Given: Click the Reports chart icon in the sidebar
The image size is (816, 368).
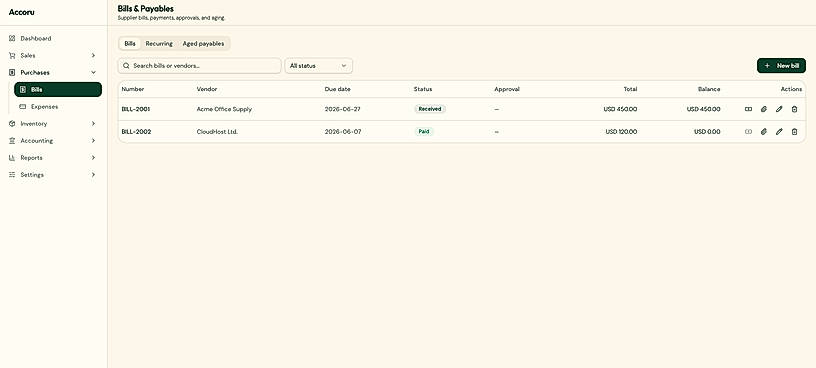Looking at the screenshot, I should click(x=12, y=158).
